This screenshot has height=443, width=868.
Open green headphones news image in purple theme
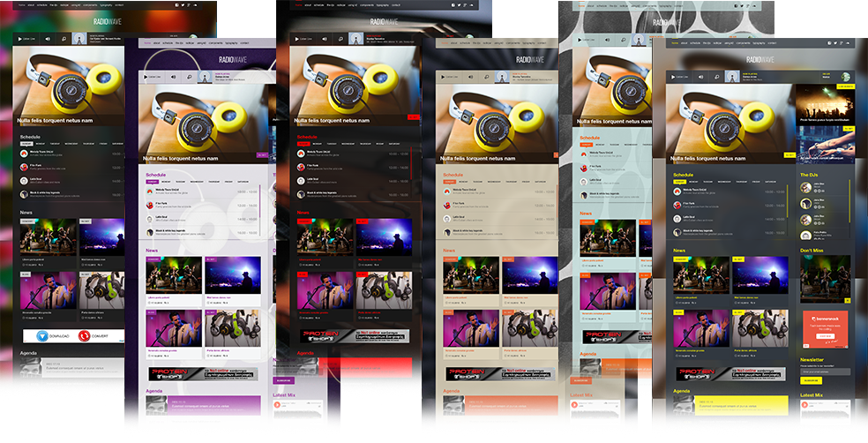click(x=233, y=328)
